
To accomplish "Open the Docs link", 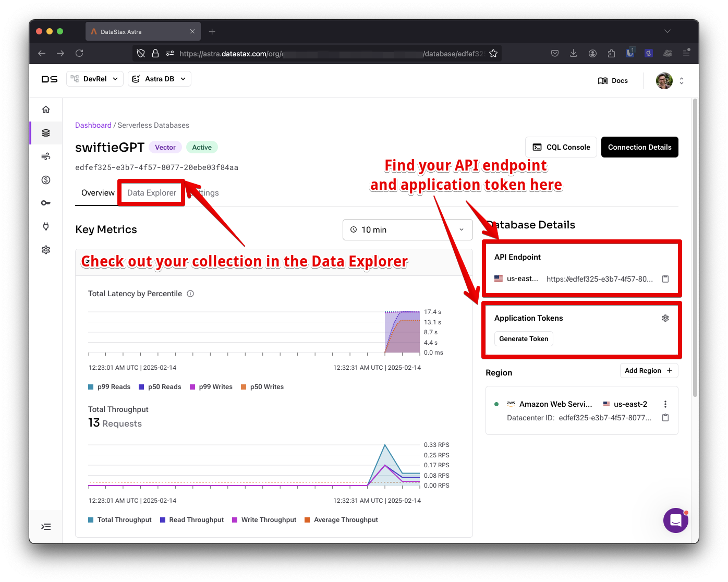I will click(x=613, y=81).
